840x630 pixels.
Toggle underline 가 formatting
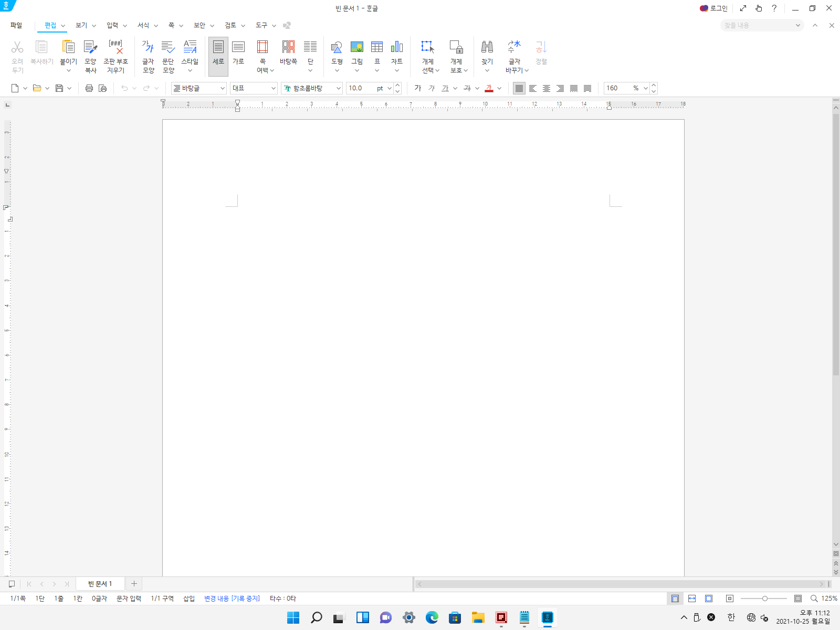(x=445, y=88)
